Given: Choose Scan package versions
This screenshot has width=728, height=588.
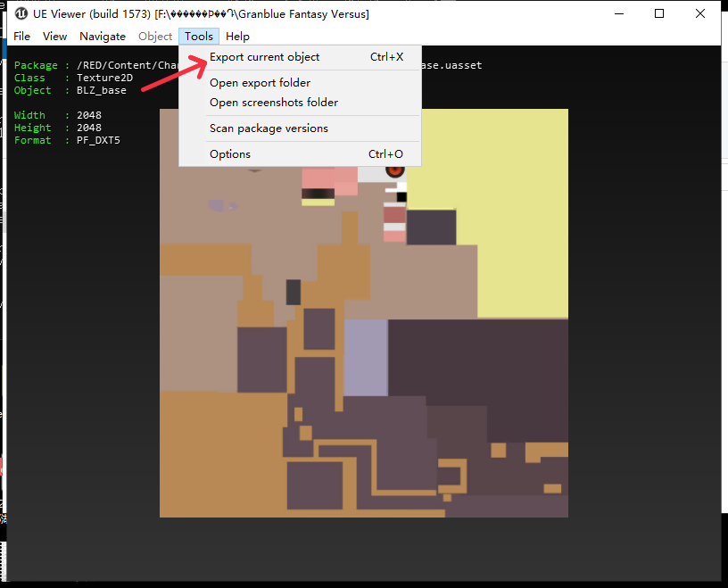Looking at the screenshot, I should pos(300,128).
